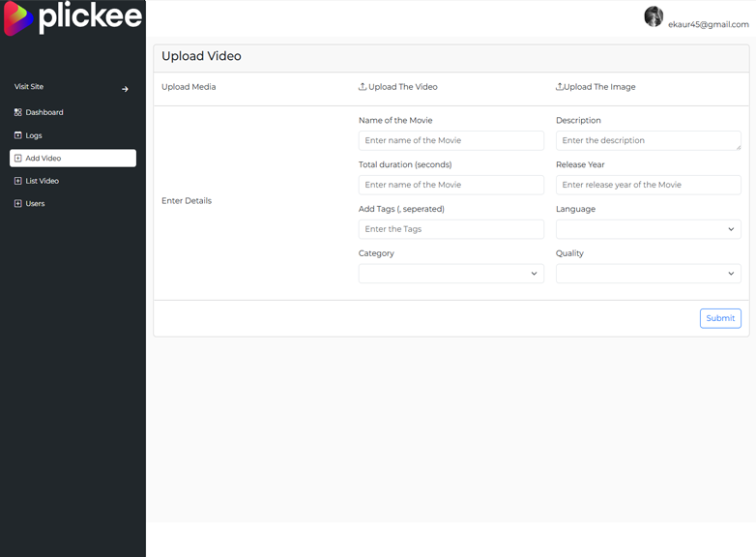The image size is (756, 557).
Task: Click into the Description text area
Action: [648, 140]
